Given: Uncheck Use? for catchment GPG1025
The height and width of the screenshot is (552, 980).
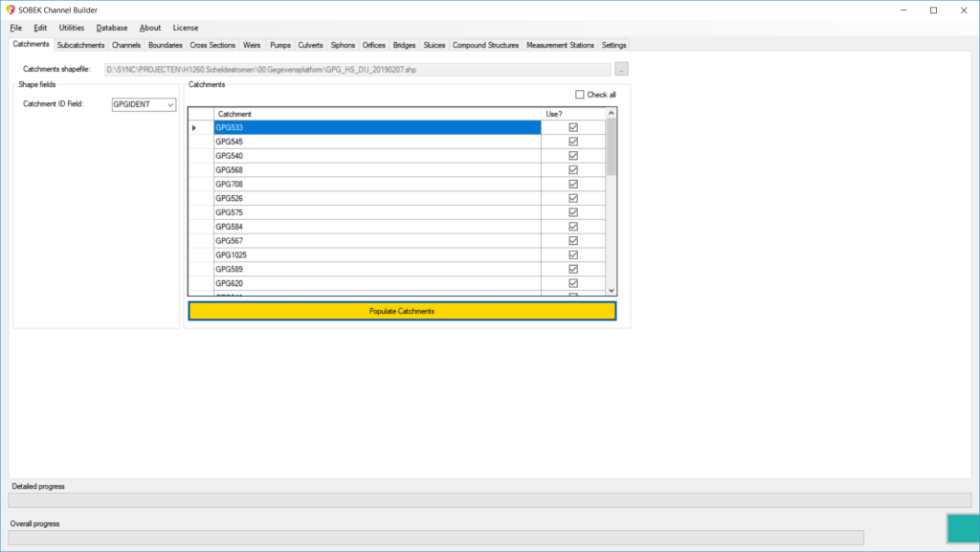Looking at the screenshot, I should pos(573,255).
